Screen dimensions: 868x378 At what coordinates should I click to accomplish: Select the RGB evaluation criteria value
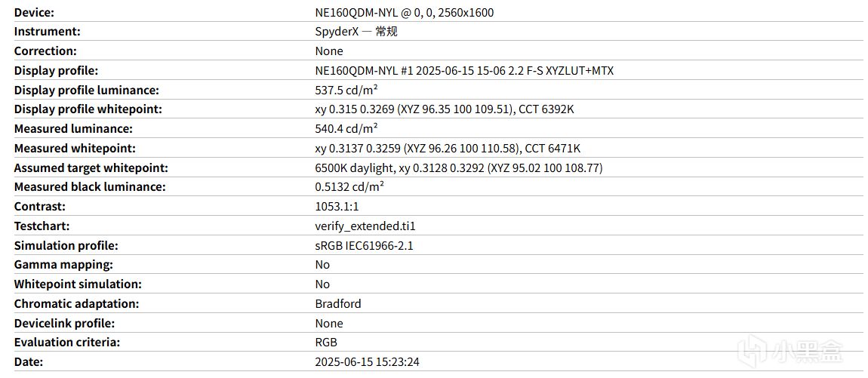(326, 343)
